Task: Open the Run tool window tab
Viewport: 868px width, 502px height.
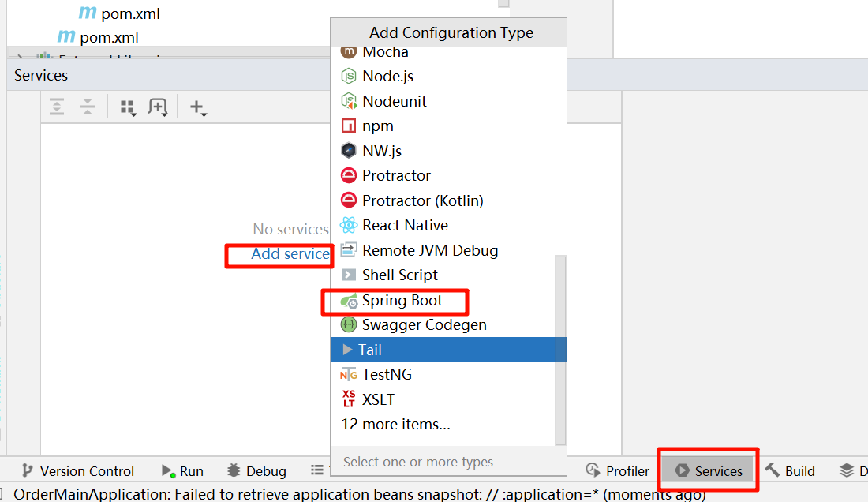Action: tap(183, 471)
